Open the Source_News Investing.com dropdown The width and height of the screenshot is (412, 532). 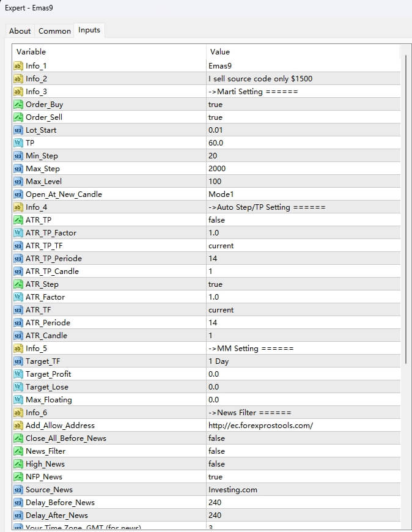(303, 490)
